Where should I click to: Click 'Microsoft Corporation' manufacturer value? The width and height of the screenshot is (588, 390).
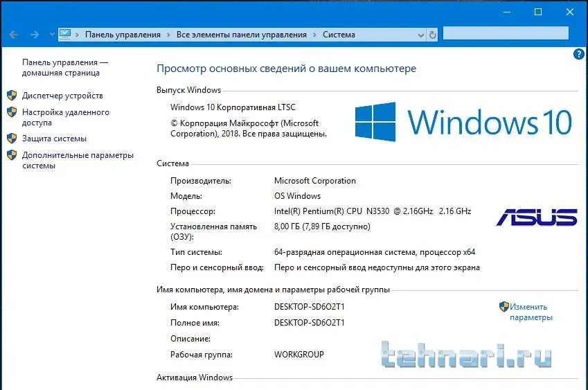click(x=315, y=181)
